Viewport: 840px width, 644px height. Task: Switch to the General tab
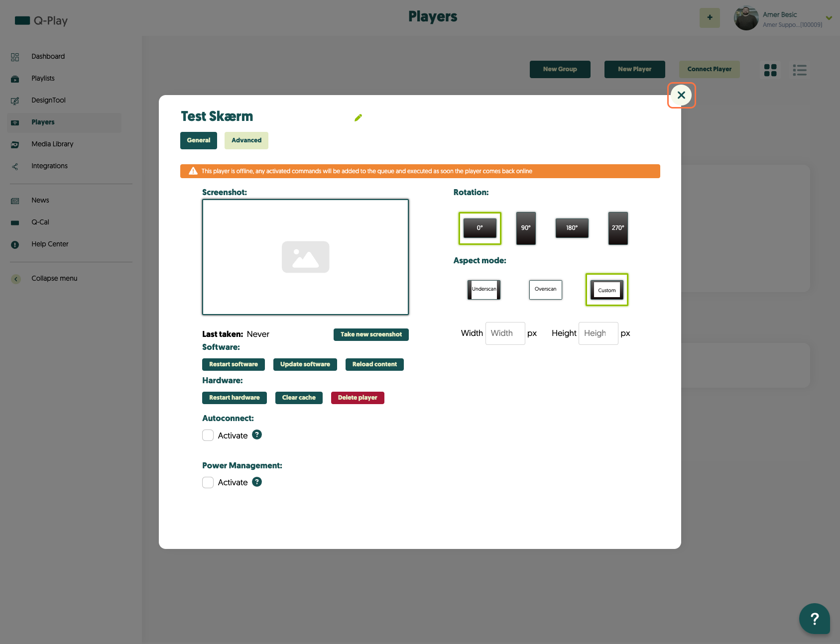point(199,140)
